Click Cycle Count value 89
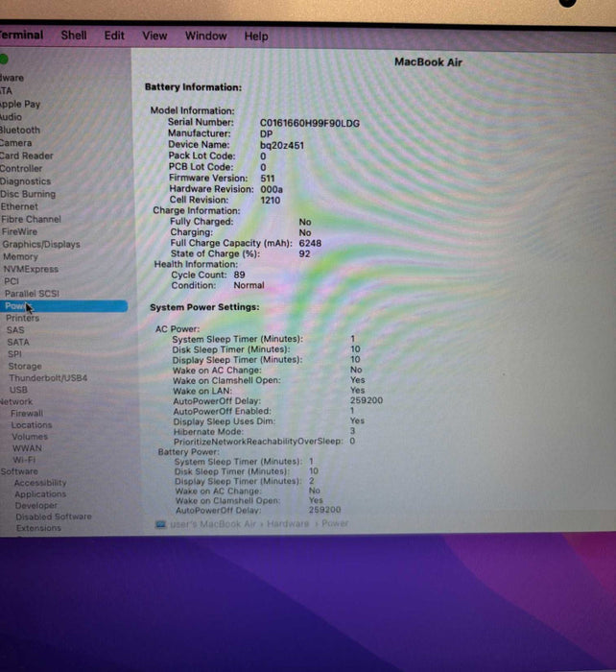The width and height of the screenshot is (616, 672). 240,275
